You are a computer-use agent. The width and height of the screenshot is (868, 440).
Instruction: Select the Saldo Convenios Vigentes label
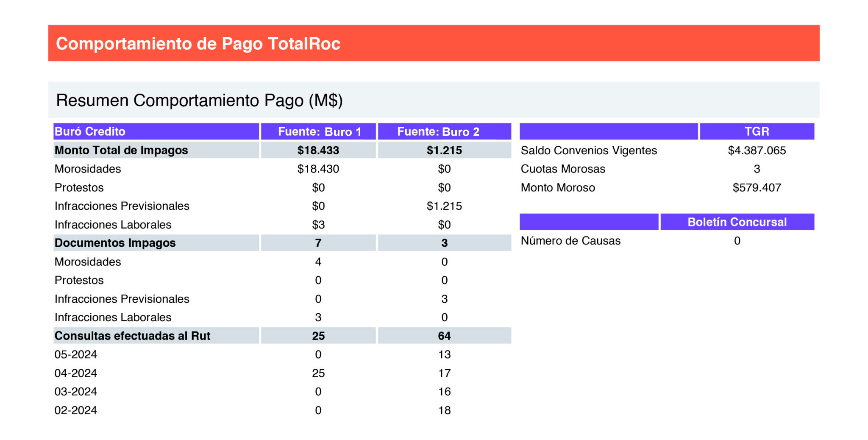[589, 150]
